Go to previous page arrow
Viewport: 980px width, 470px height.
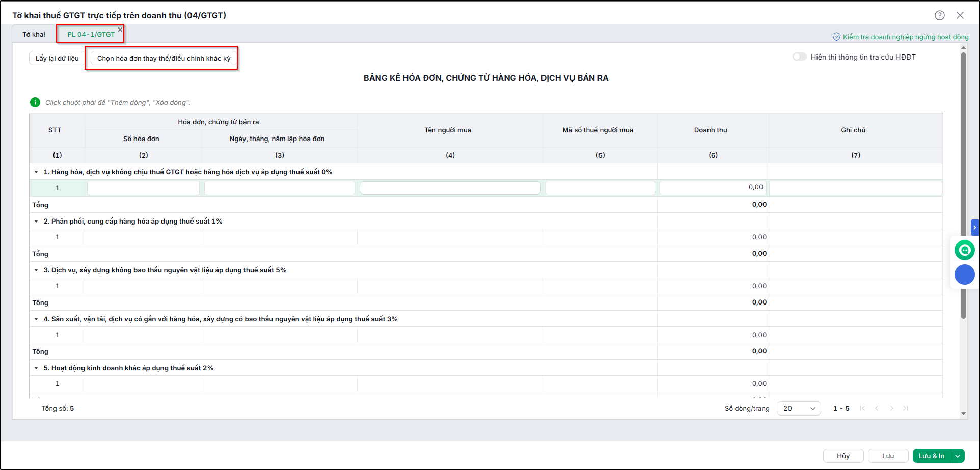[877, 408]
